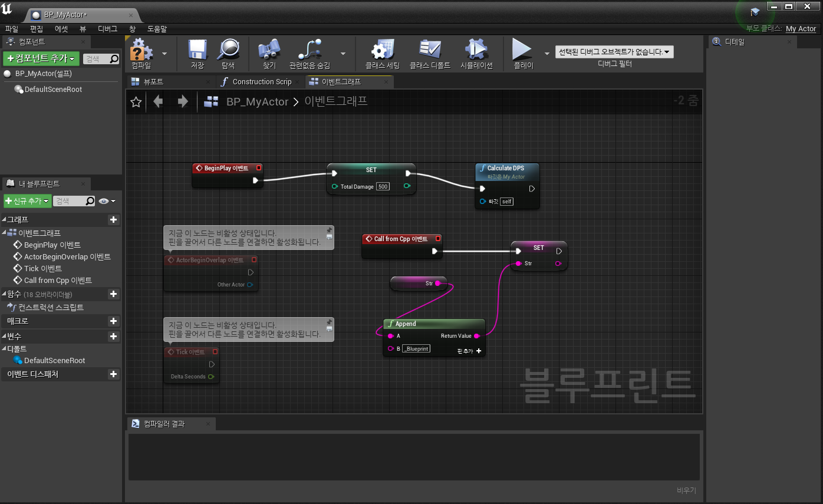Switch to the Construction Script tab
This screenshot has width=823, height=504.
tap(262, 82)
